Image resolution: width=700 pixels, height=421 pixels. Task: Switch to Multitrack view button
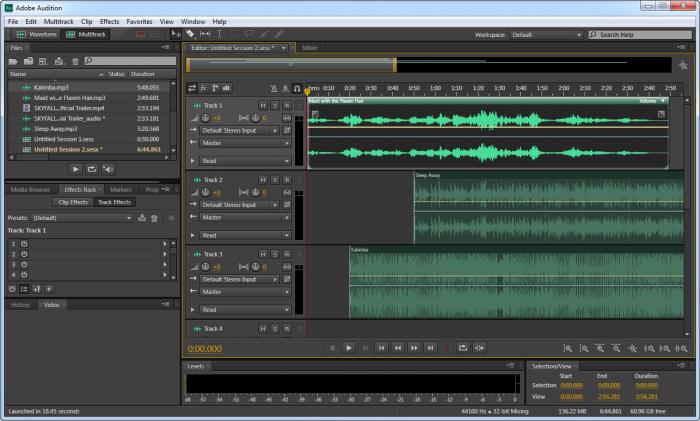(x=86, y=34)
